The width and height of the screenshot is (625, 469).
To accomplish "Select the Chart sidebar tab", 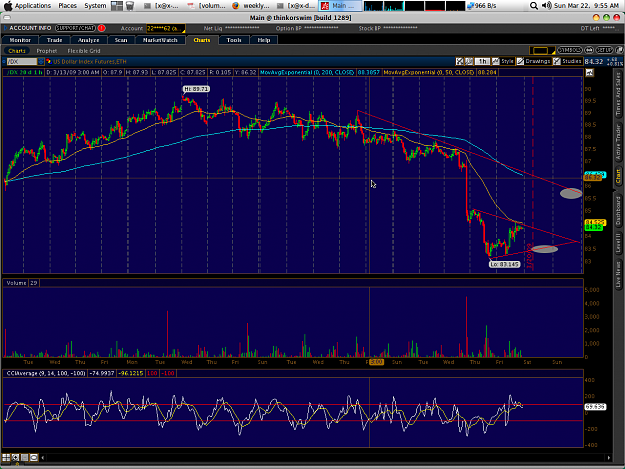I will tap(619, 176).
